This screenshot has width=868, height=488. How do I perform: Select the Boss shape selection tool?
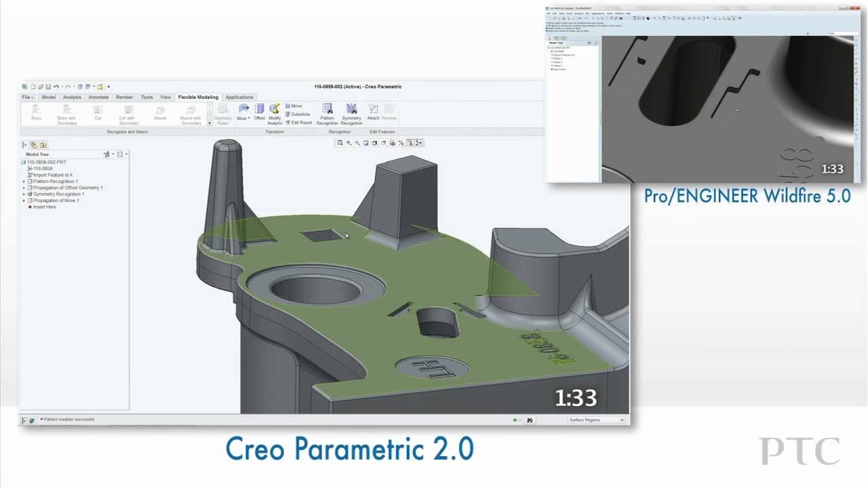point(36,112)
